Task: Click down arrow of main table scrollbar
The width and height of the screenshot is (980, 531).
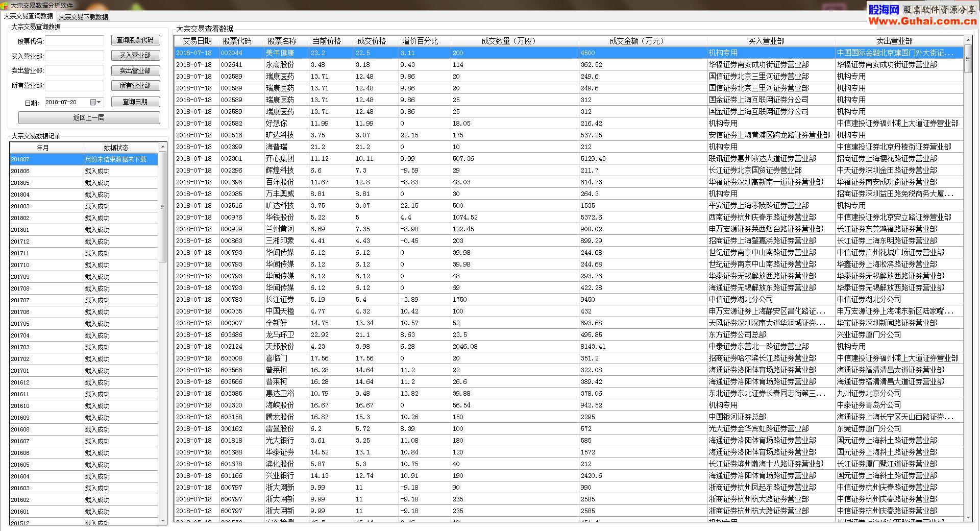Action: 968,518
